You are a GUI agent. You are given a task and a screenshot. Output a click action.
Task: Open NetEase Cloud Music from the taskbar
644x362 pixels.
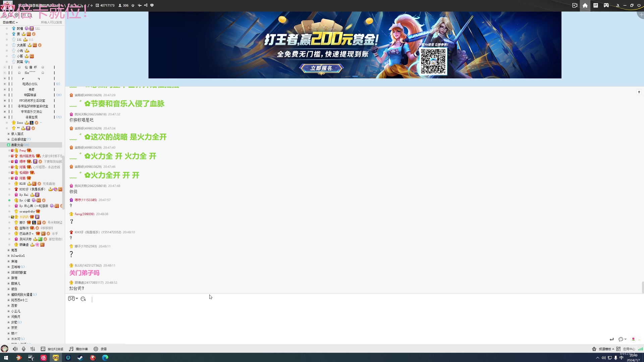click(43, 358)
